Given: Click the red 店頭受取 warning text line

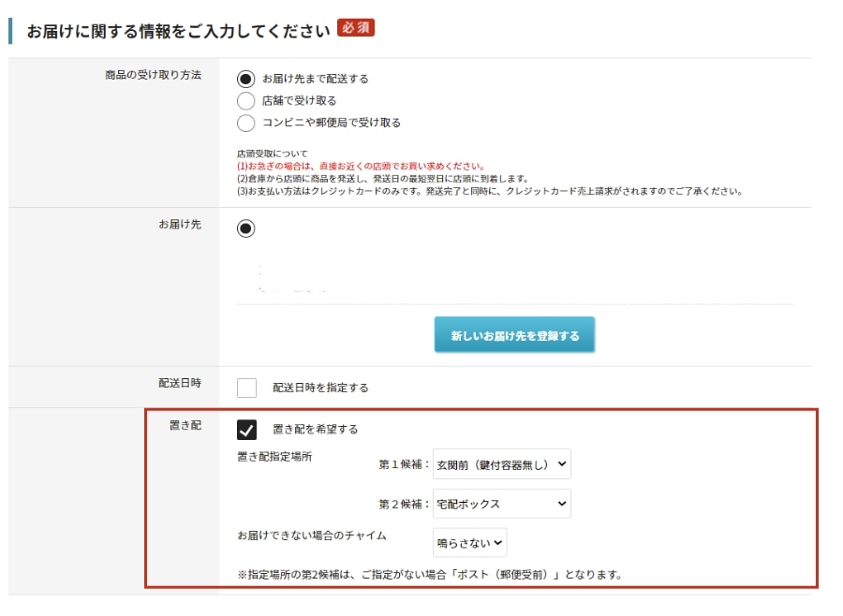Looking at the screenshot, I should click(x=361, y=166).
